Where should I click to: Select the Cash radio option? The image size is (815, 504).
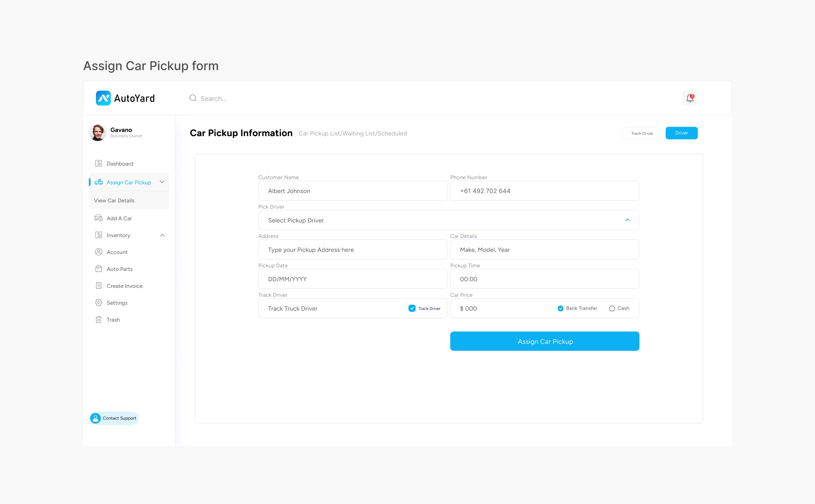[x=612, y=308]
